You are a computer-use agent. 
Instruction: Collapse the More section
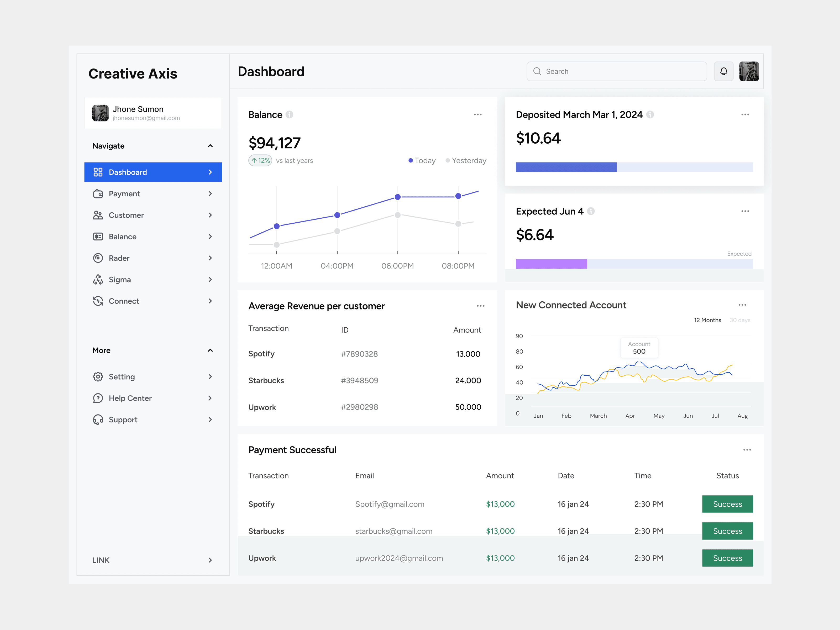(210, 350)
